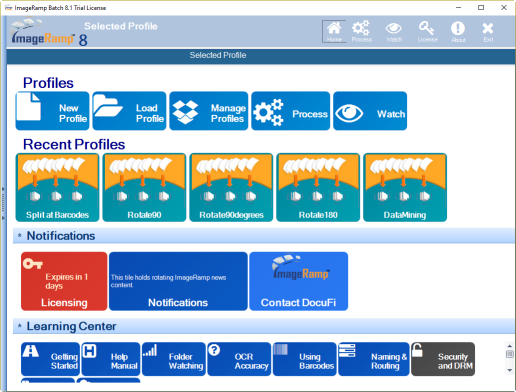Click the Exit X toolbar icon

point(488,32)
